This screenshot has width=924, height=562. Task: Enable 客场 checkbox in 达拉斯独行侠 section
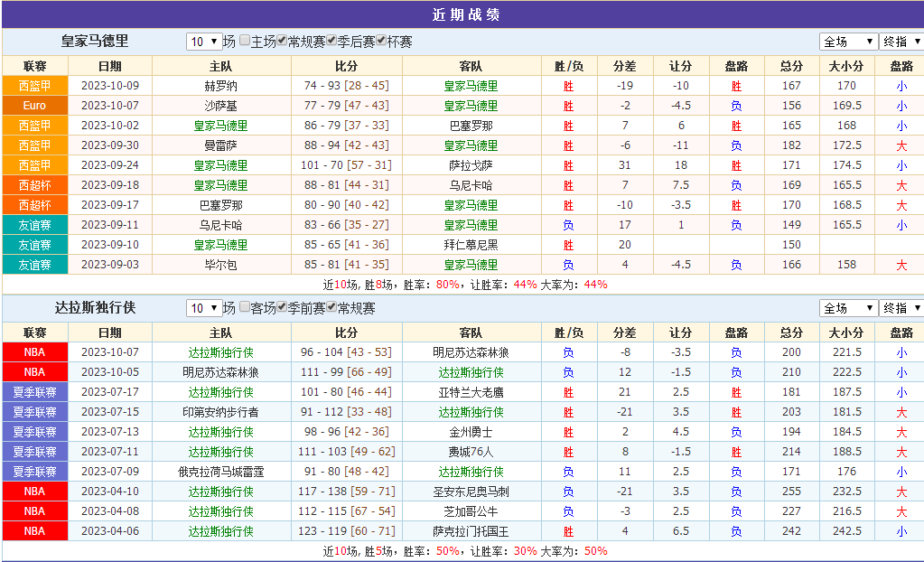(245, 308)
